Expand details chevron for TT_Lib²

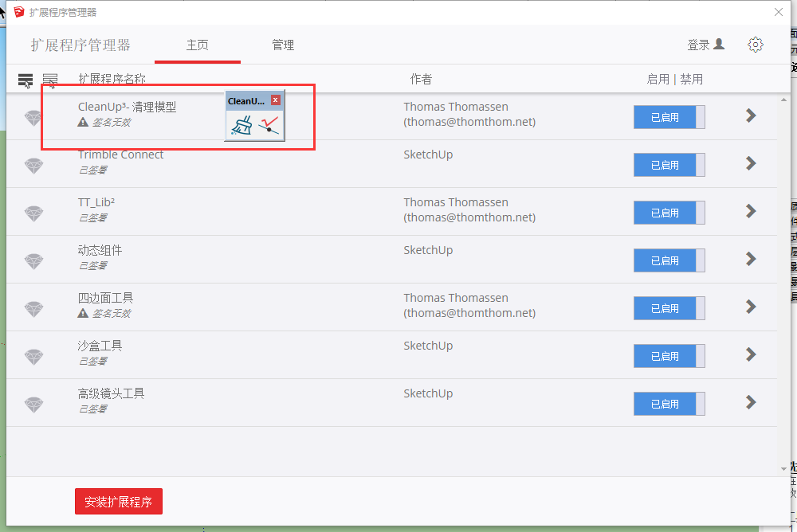(751, 211)
